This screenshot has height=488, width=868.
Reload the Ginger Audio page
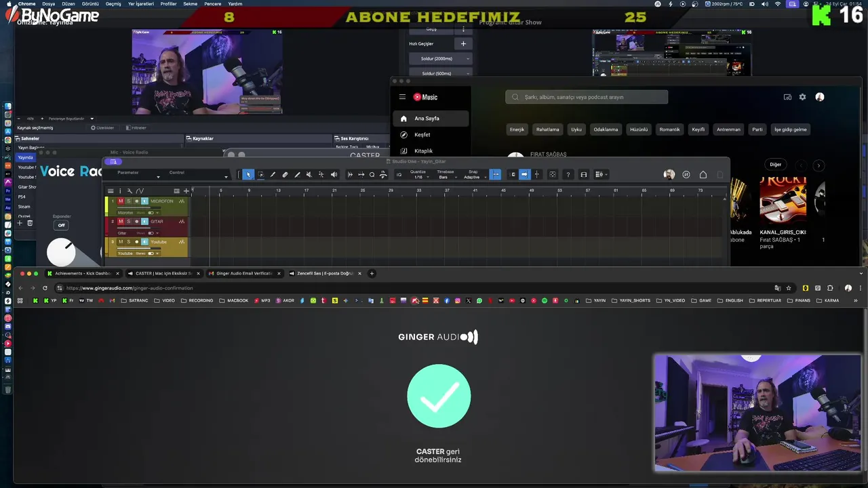[45, 288]
